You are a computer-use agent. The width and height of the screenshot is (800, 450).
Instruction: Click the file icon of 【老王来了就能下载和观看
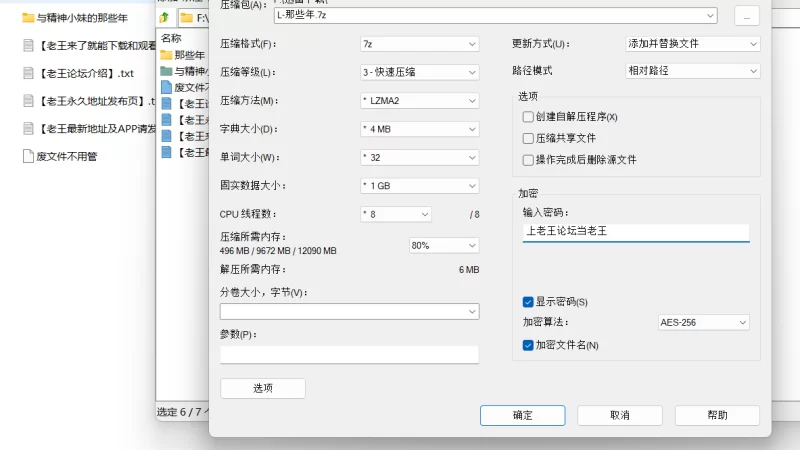click(x=29, y=46)
